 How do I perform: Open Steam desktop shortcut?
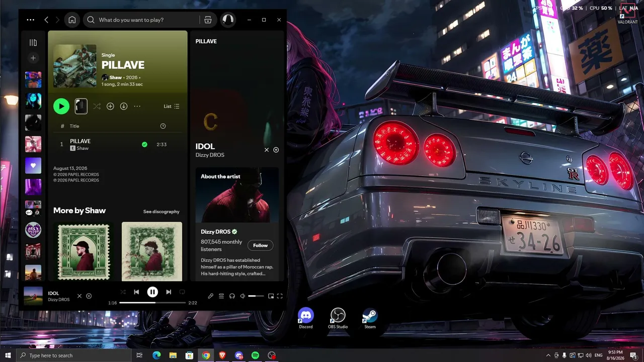click(x=370, y=318)
